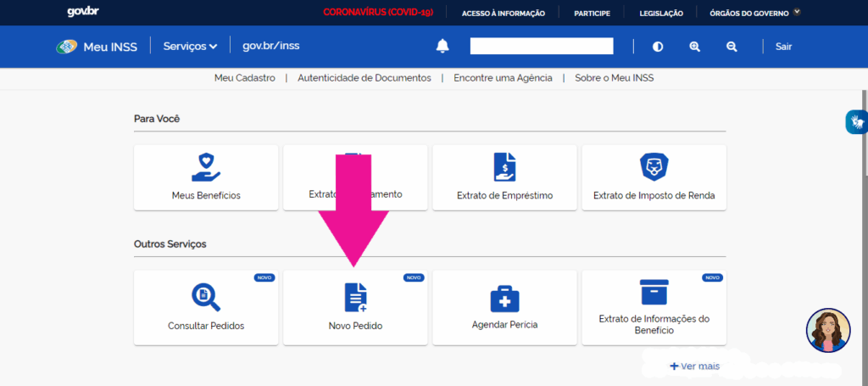Click the zoom in magnifier icon
This screenshot has height=386, width=868.
point(695,47)
